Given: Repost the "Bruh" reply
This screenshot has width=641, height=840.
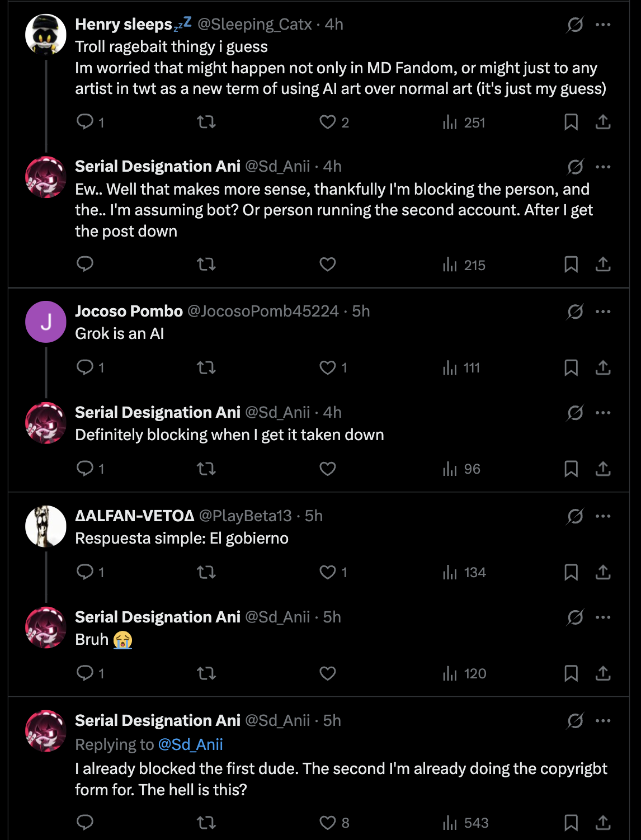Looking at the screenshot, I should (206, 673).
